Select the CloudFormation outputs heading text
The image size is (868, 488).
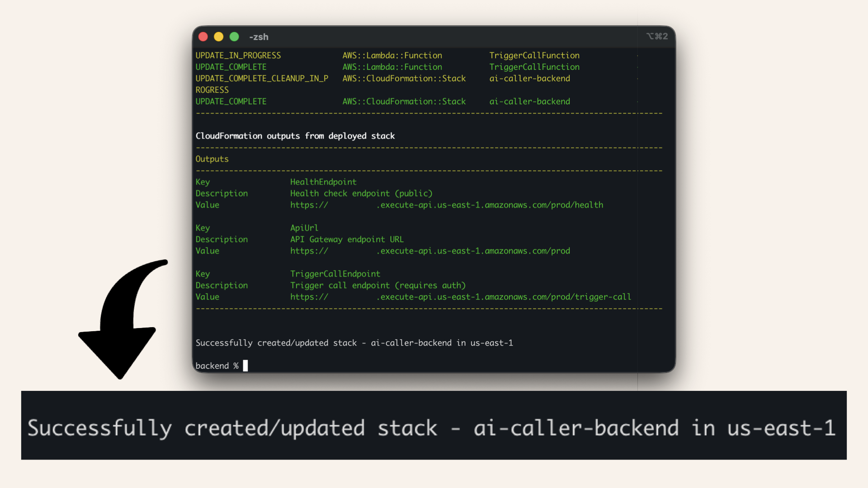point(295,136)
